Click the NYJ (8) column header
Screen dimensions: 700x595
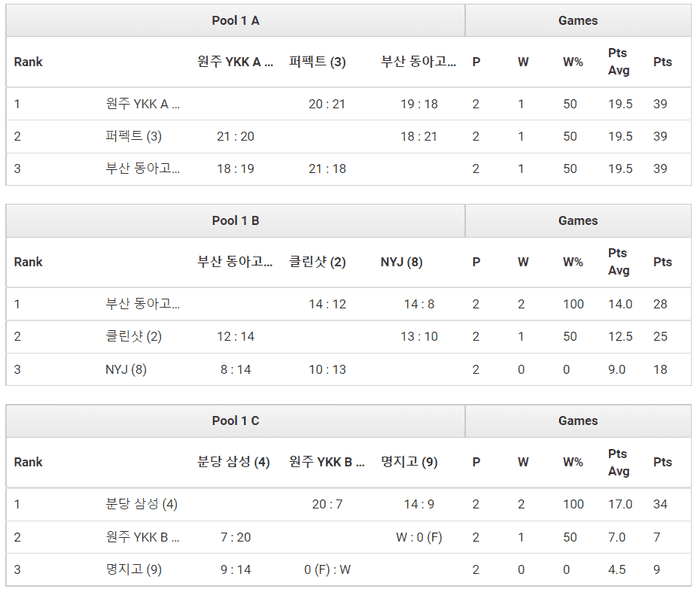click(x=401, y=262)
